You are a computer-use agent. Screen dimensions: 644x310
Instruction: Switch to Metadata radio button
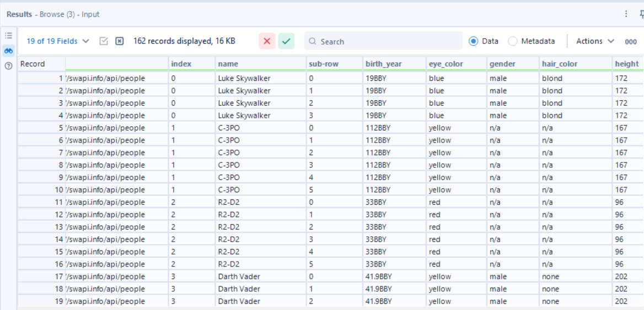coord(513,41)
